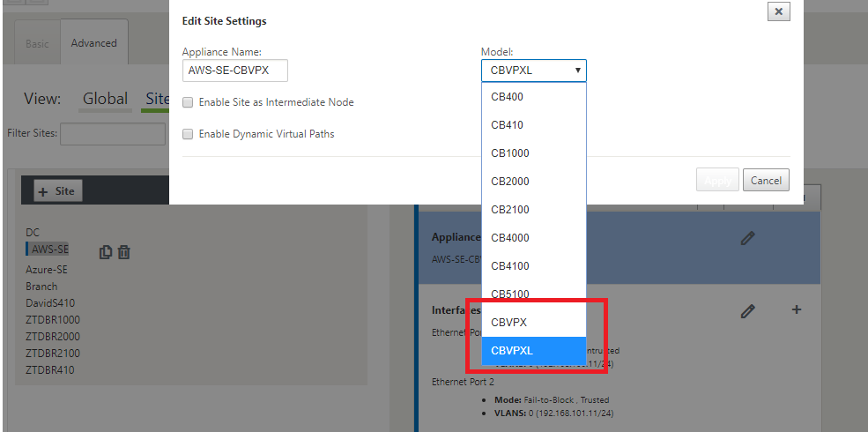The image size is (868, 432).
Task: Click the trash icon next to AWS-SE site
Action: click(x=124, y=252)
